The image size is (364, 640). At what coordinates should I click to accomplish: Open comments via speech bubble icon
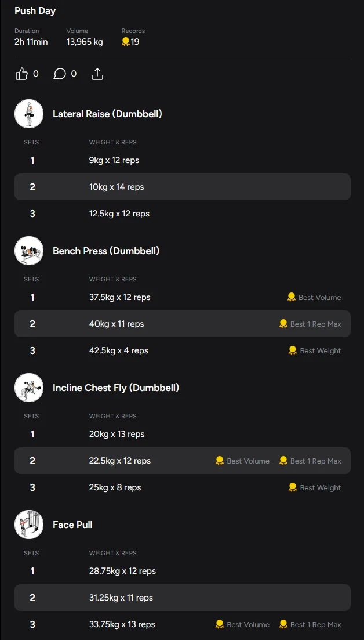tap(60, 74)
